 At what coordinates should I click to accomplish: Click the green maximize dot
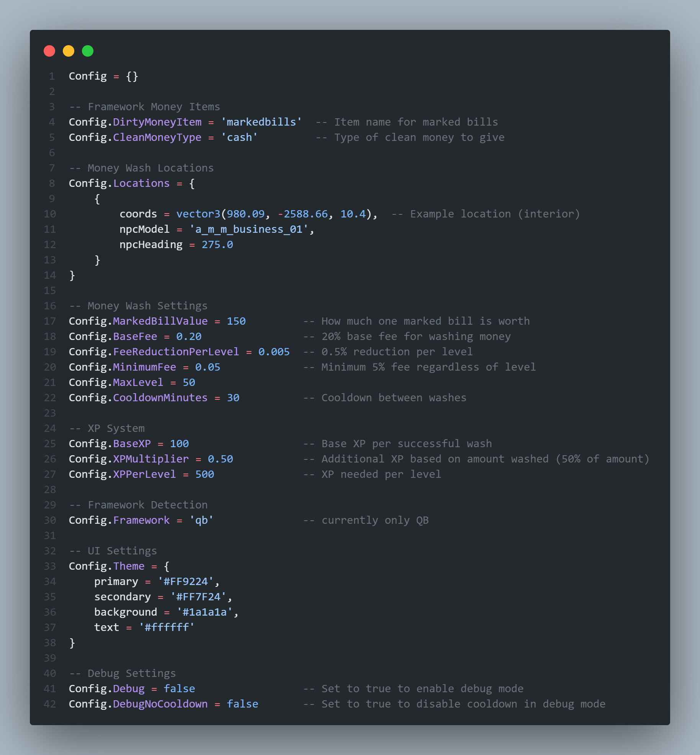click(88, 51)
